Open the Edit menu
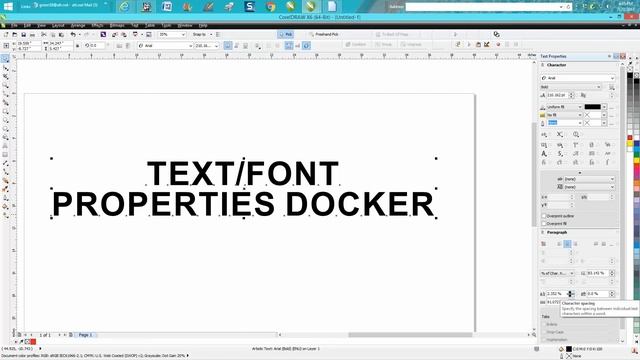The height and width of the screenshot is (360, 640). click(27, 25)
